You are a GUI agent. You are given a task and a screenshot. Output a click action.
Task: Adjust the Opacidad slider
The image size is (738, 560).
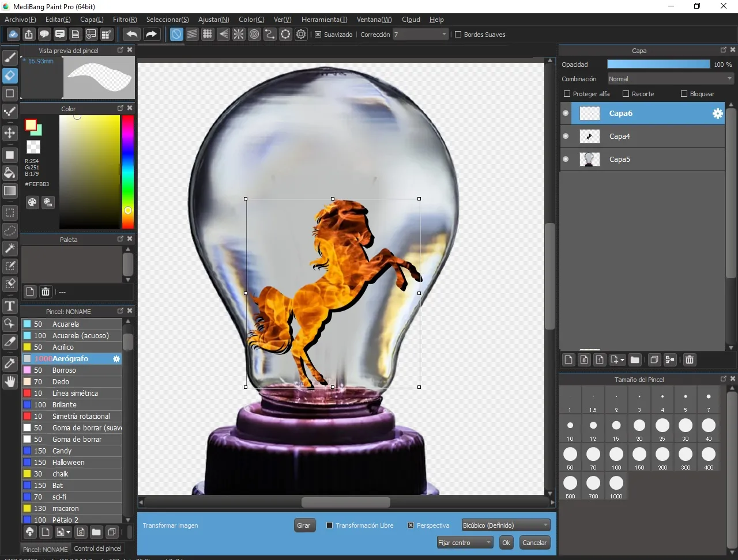coord(658,65)
